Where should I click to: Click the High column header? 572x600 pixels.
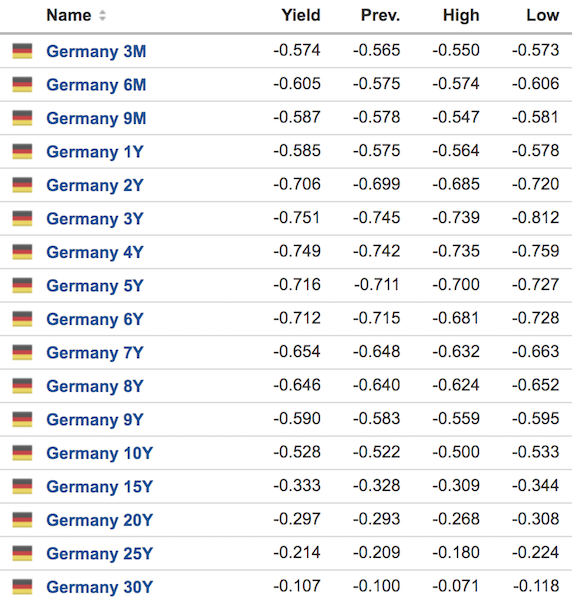[461, 15]
